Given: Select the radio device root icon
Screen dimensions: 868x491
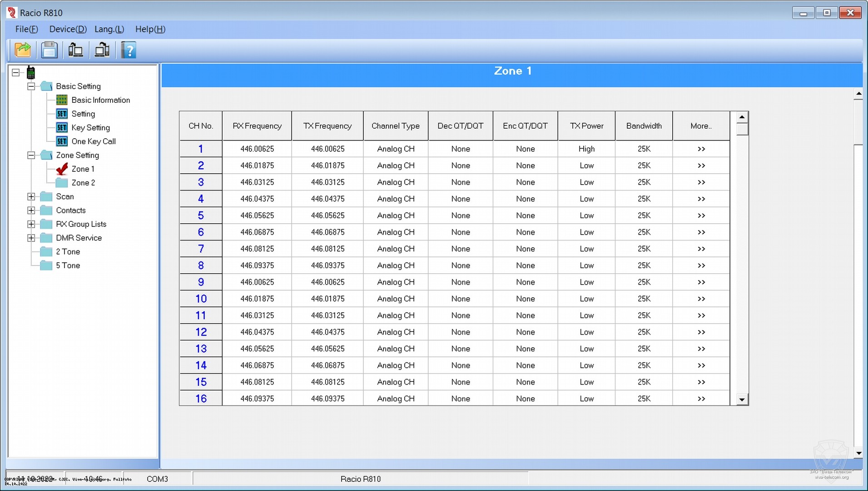Looking at the screenshot, I should point(31,73).
